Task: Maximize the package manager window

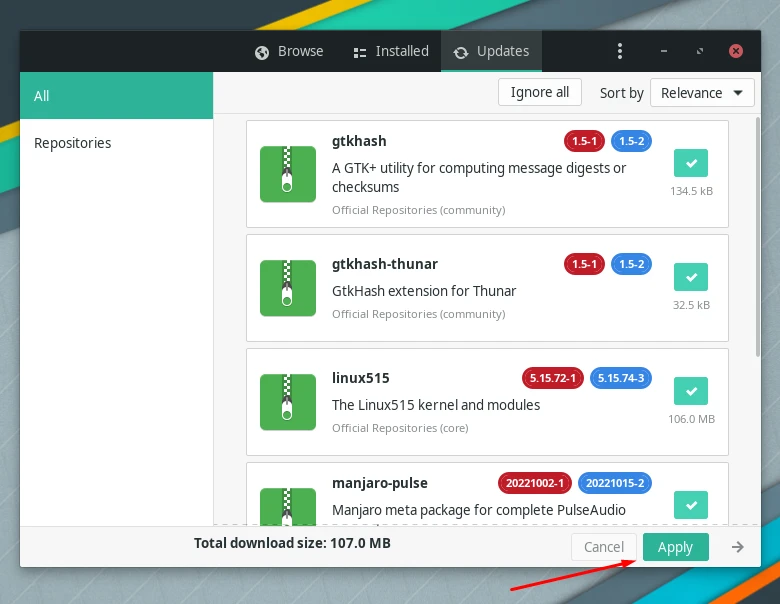Action: pos(700,51)
